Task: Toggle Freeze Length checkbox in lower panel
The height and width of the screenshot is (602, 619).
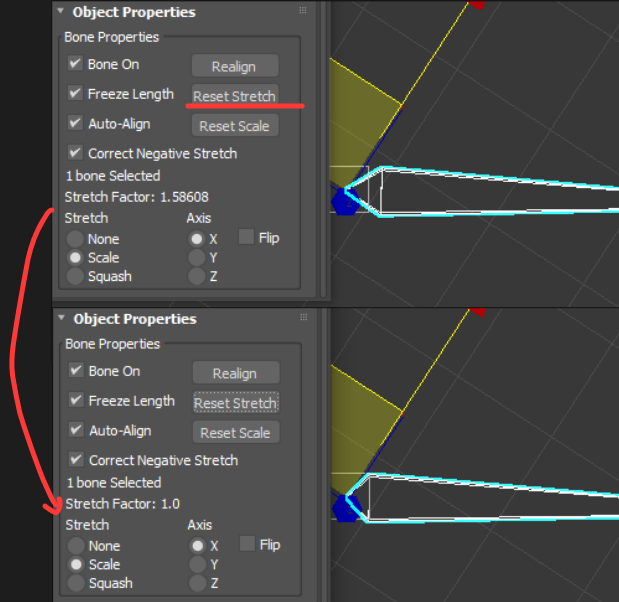Action: tap(76, 400)
